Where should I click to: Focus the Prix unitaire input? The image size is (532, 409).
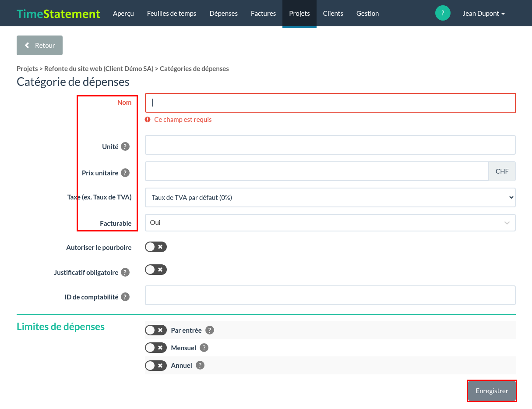(x=317, y=171)
